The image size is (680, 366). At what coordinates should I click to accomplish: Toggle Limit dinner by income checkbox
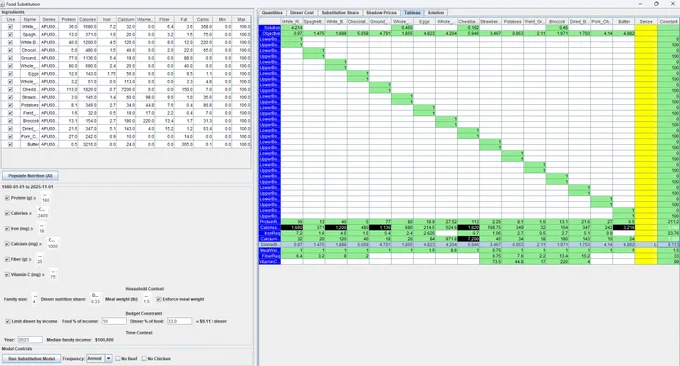click(x=8, y=321)
